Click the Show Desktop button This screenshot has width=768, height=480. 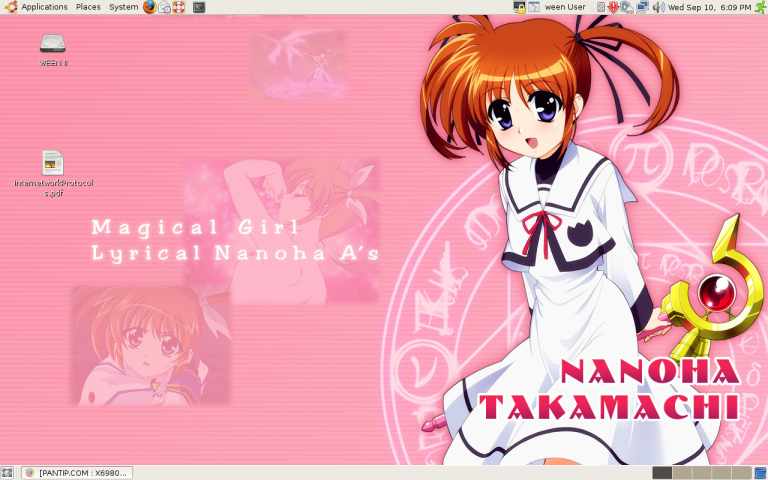click(x=7, y=473)
